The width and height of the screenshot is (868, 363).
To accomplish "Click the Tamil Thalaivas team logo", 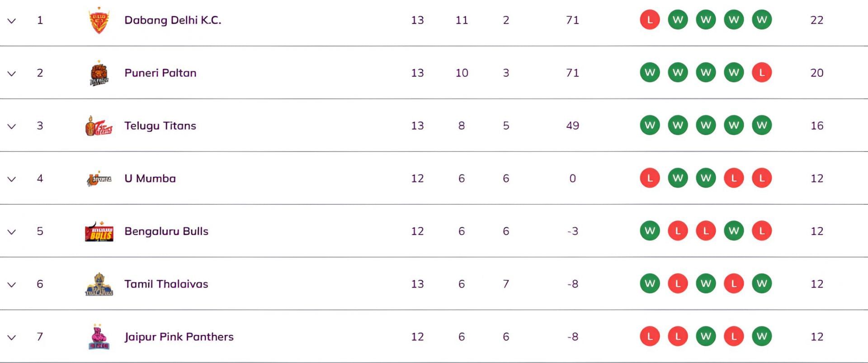I will (x=99, y=284).
